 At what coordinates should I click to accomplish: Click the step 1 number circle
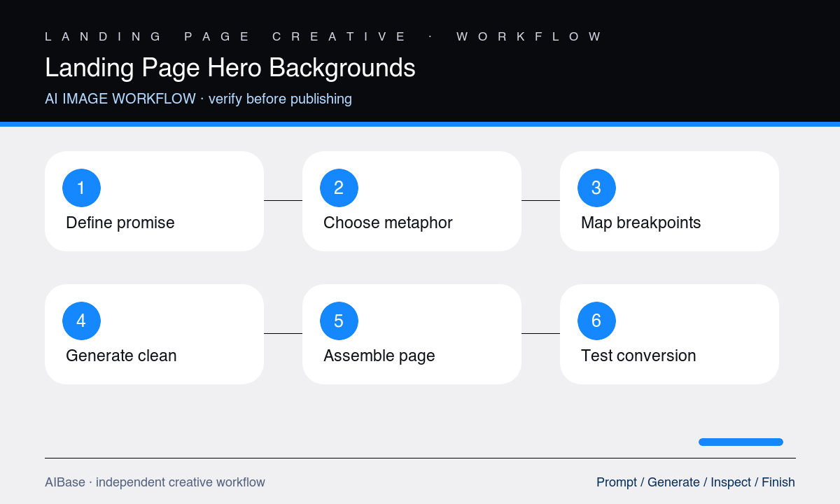pos(81,188)
